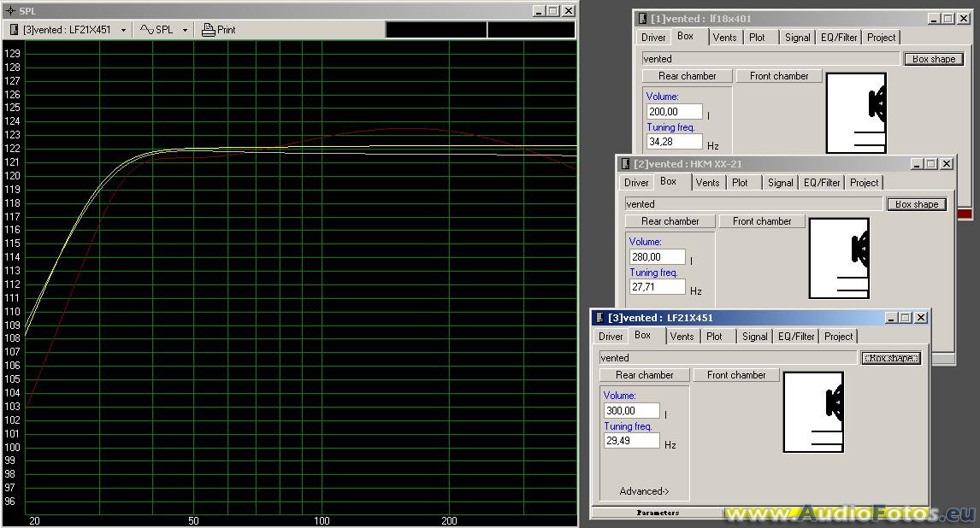
Task: Open the [3]vented : LF21X451 driver selector dropdown
Action: (x=123, y=30)
